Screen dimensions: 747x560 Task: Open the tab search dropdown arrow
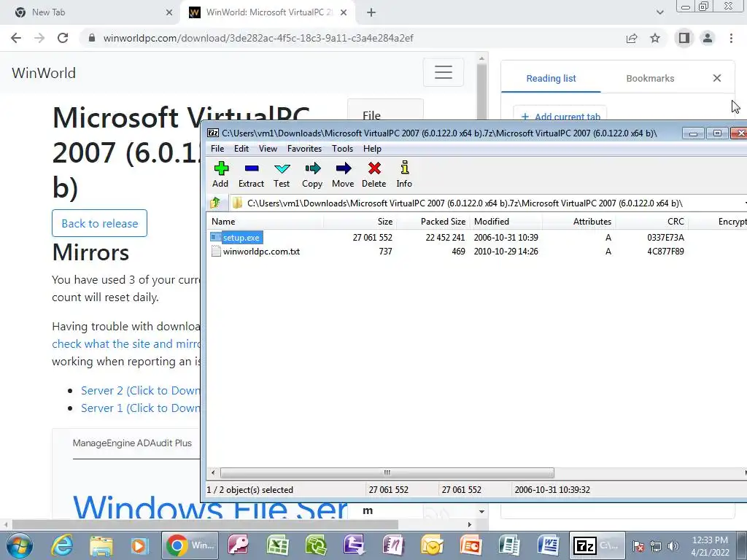[659, 13]
